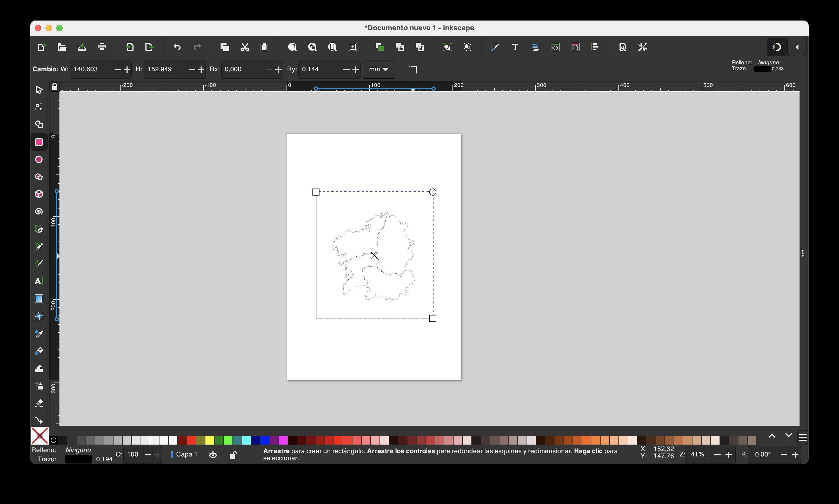The height and width of the screenshot is (504, 839).
Task: Select the 3D box tool
Action: click(x=39, y=194)
